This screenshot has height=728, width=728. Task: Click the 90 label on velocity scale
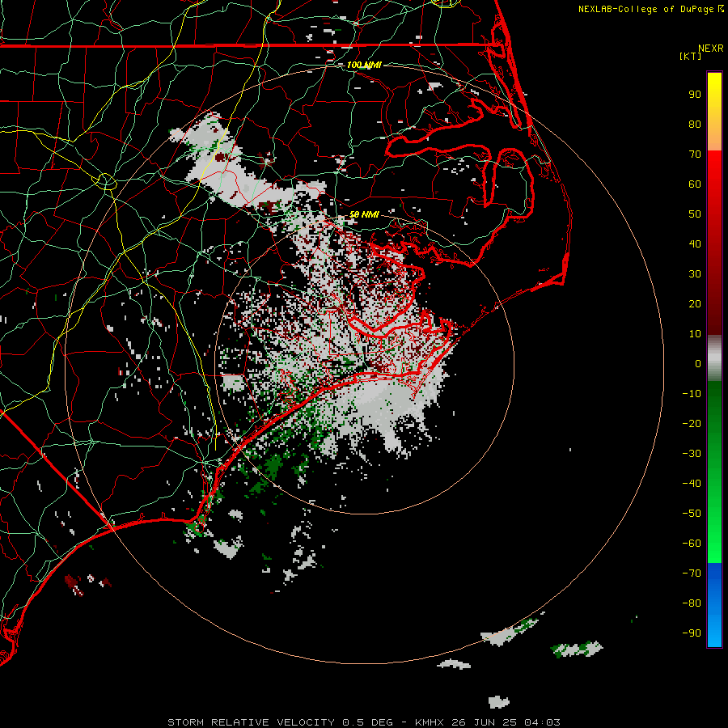point(695,95)
